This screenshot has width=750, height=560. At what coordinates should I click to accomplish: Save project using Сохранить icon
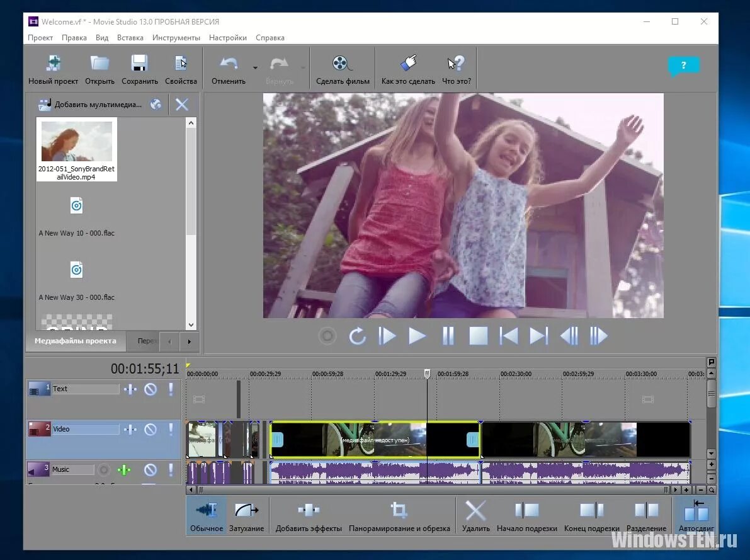point(140,69)
